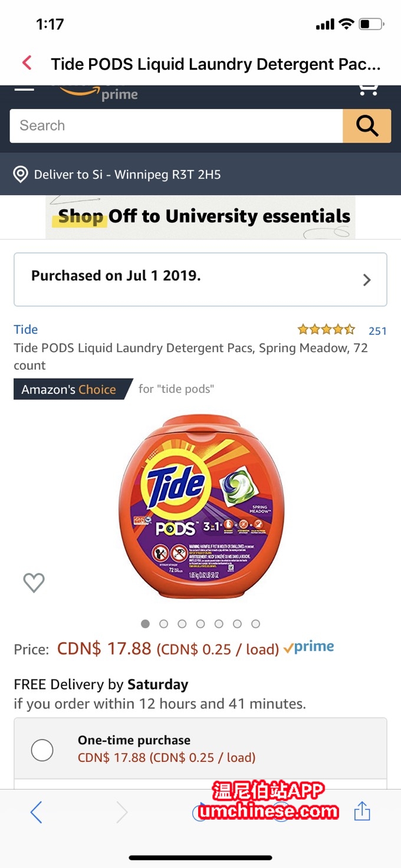Expand the Purchased on Jul 1 2019 box
401x868 pixels.
(200, 280)
